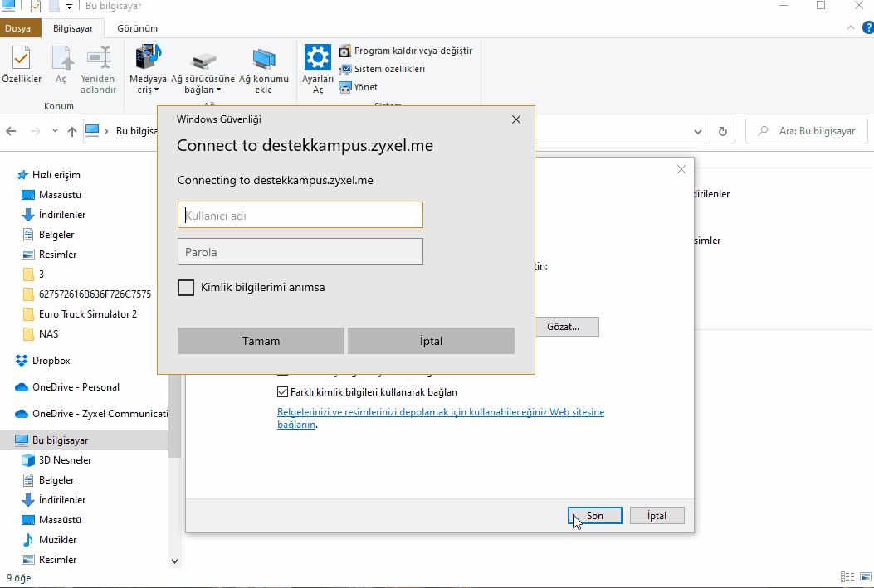Open the Medyaya eriş dropdown arrow
This screenshot has width=874, height=588.
point(157,90)
